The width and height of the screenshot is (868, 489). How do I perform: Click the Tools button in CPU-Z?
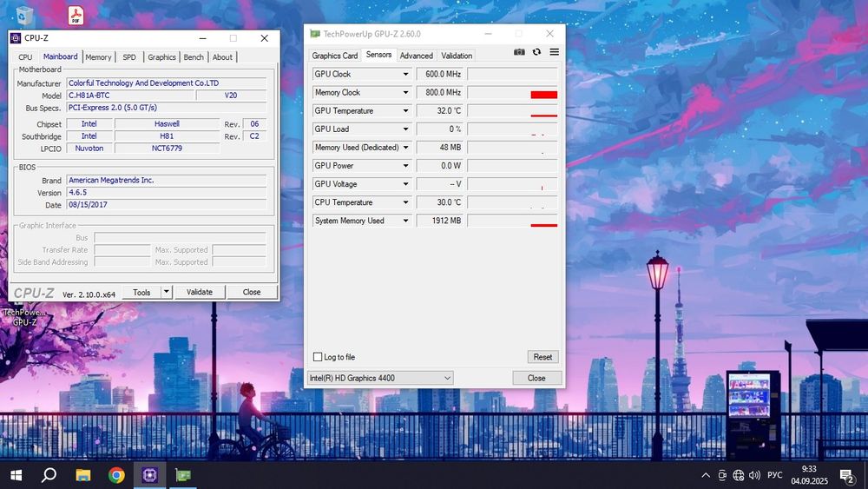141,292
